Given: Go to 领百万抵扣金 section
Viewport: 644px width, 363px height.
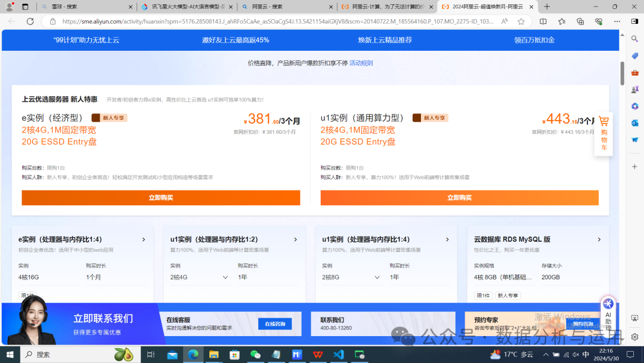Looking at the screenshot, I should (x=534, y=40).
